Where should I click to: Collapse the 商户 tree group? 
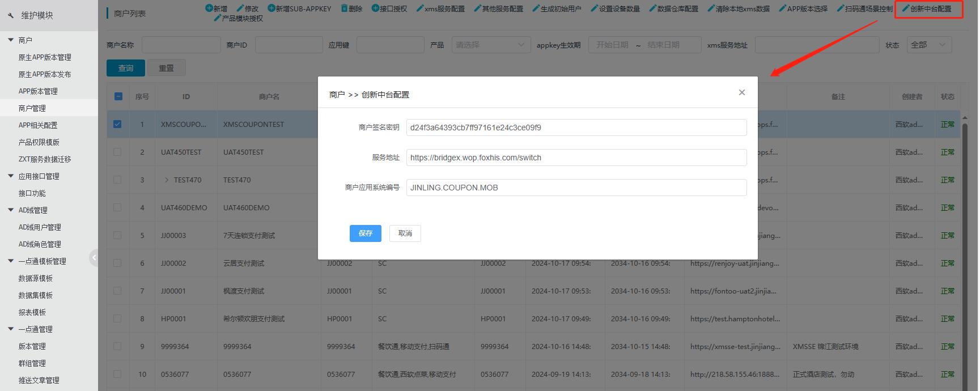(x=11, y=40)
